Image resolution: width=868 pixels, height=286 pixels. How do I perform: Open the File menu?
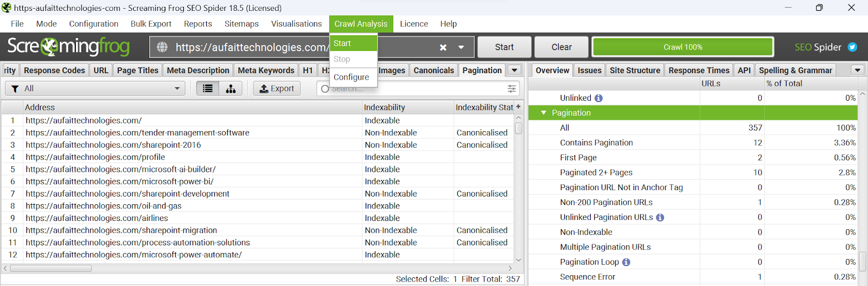coord(17,24)
